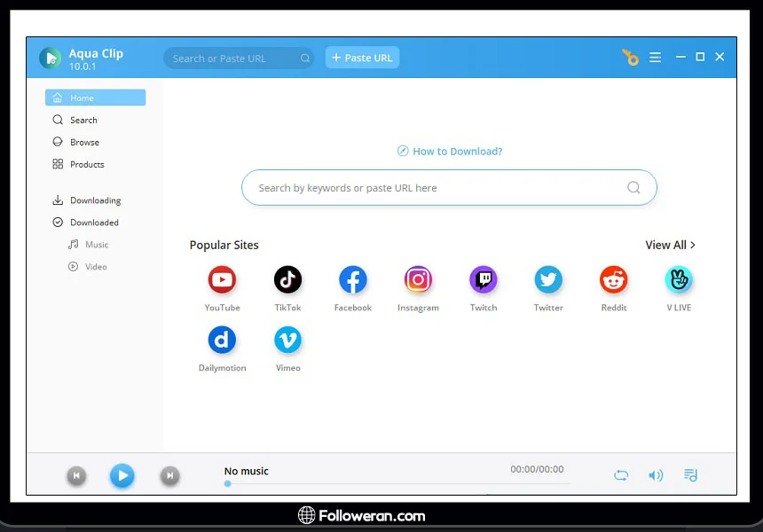The width and height of the screenshot is (763, 532).
Task: Open the V LIVE site icon
Action: (x=679, y=281)
